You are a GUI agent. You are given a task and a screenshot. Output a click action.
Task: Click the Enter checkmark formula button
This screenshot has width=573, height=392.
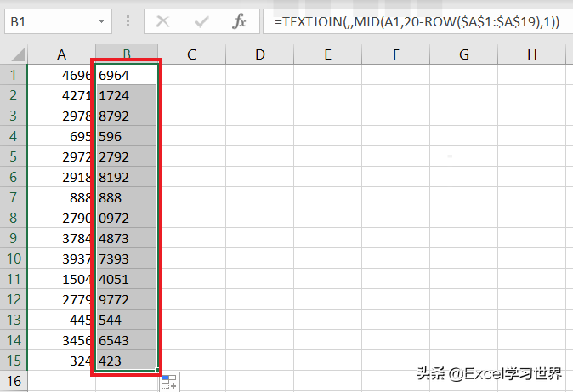click(x=201, y=21)
